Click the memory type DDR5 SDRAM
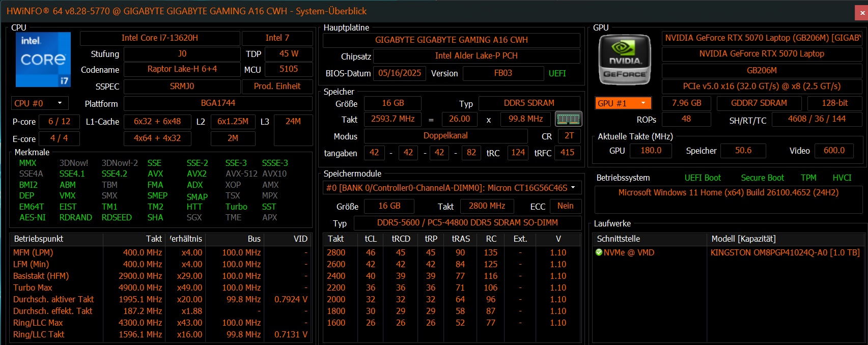Image resolution: width=868 pixels, height=345 pixels. (x=529, y=103)
